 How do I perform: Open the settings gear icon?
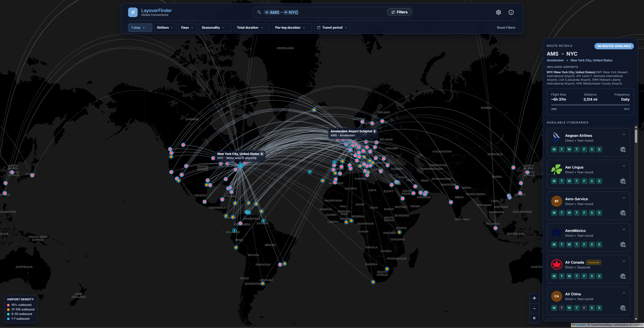[x=499, y=12]
